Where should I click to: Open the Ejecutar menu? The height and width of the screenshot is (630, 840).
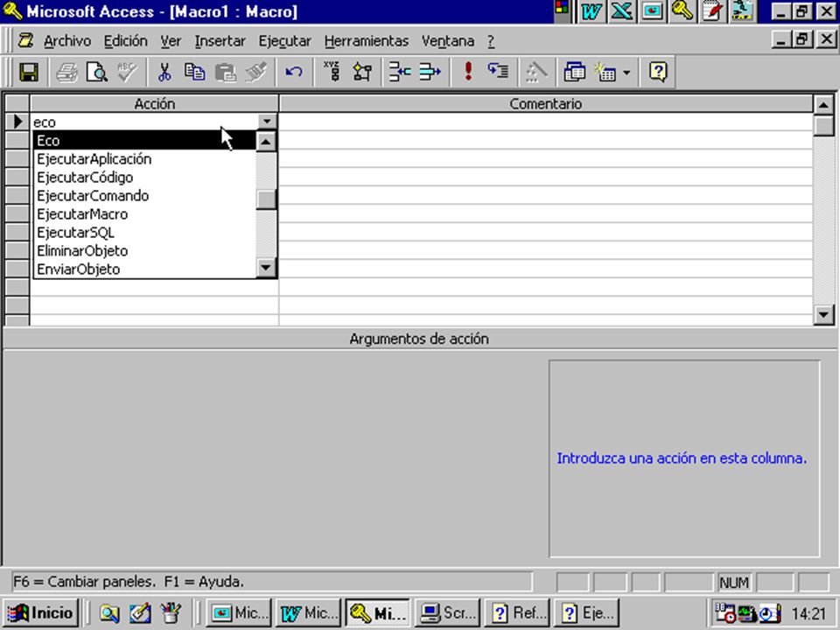[285, 41]
